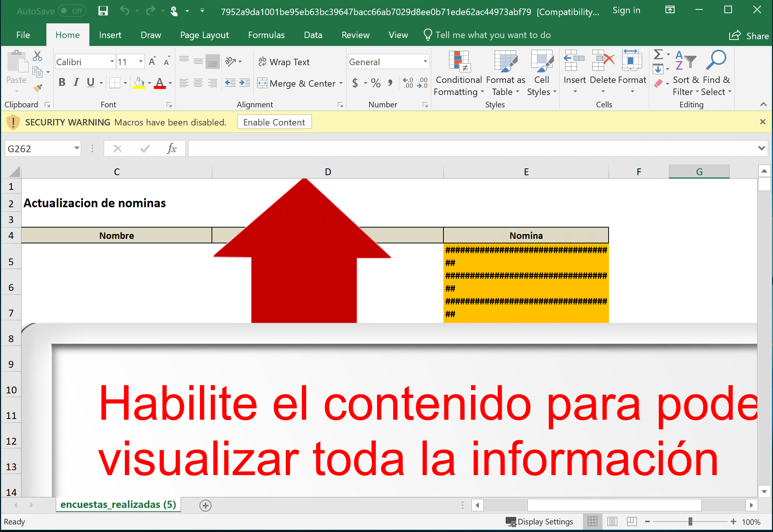Expand the fill color dropdown

coord(149,83)
